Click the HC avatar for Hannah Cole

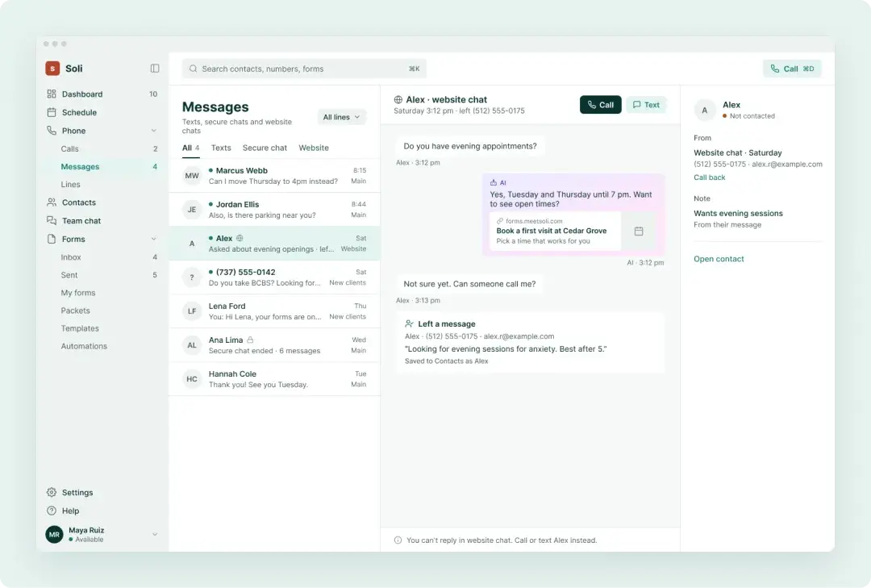(192, 379)
